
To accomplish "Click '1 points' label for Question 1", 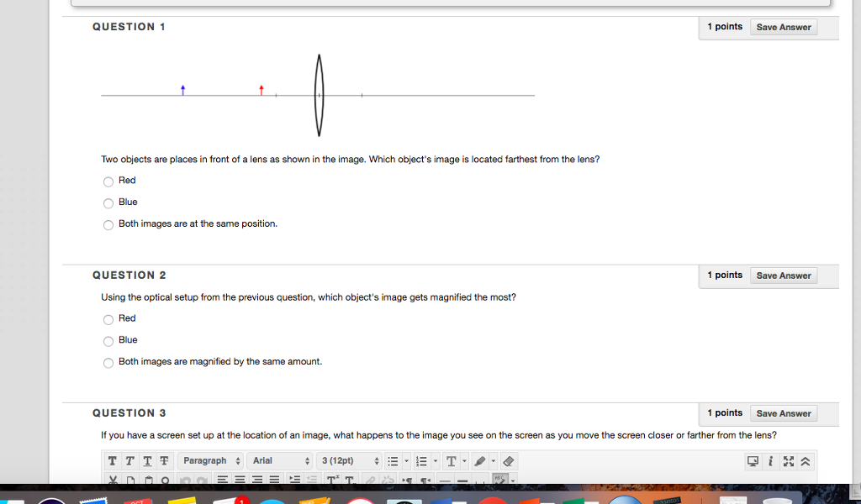I will coord(725,26).
